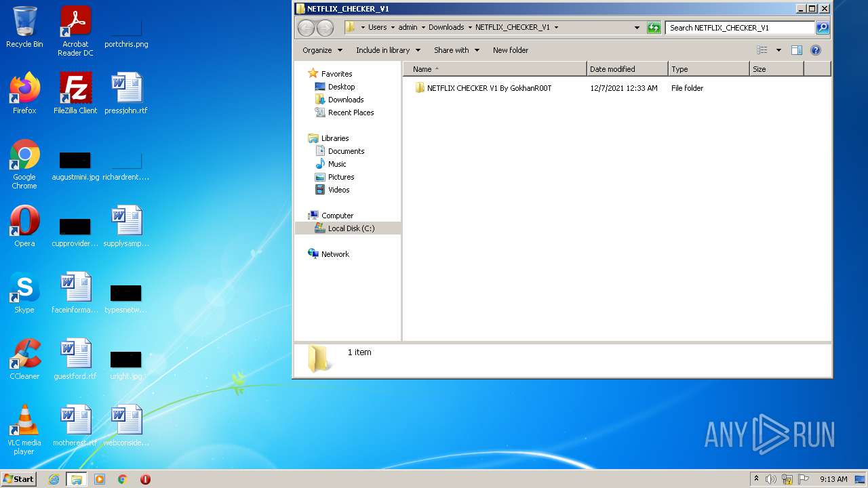Open the Opera desktop shortcut
The image size is (868, 488).
click(x=24, y=226)
